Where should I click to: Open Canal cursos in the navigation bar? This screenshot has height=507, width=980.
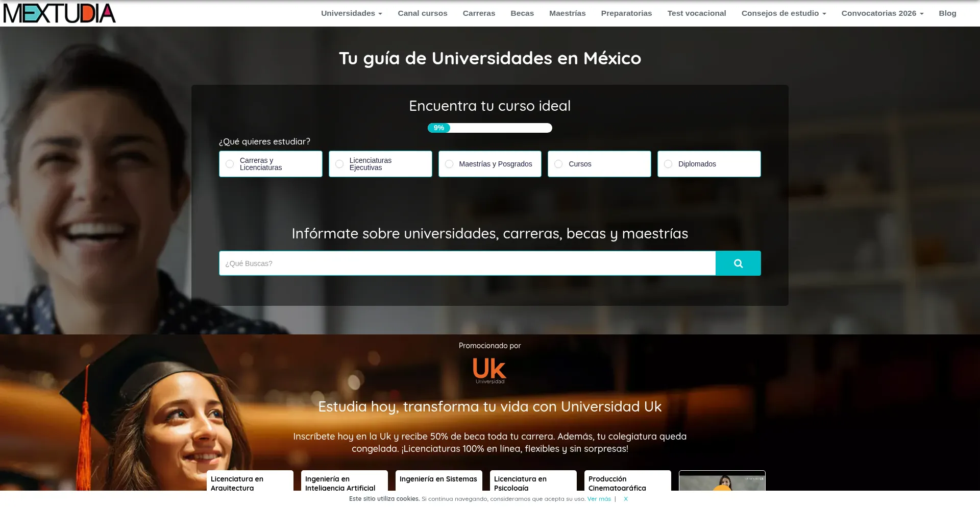point(423,13)
